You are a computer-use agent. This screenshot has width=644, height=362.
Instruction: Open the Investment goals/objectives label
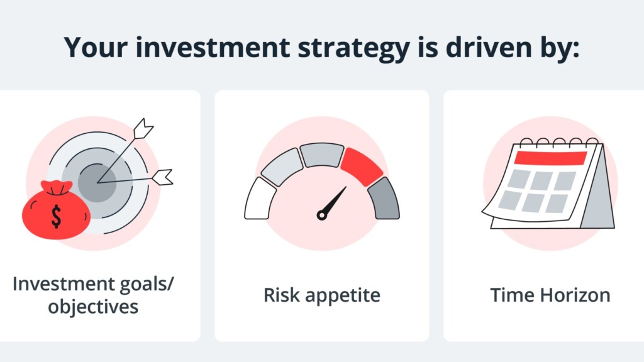click(x=93, y=295)
